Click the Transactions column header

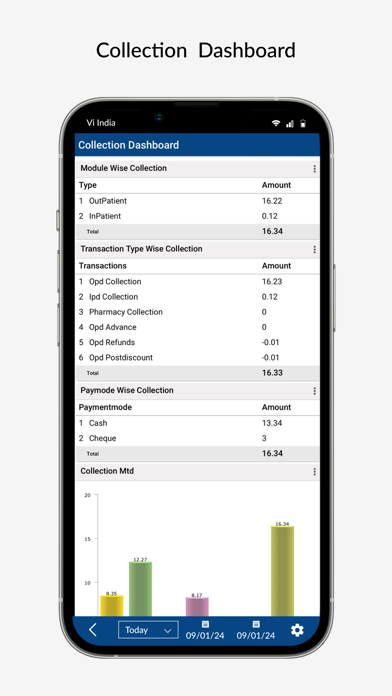pyautogui.click(x=103, y=266)
